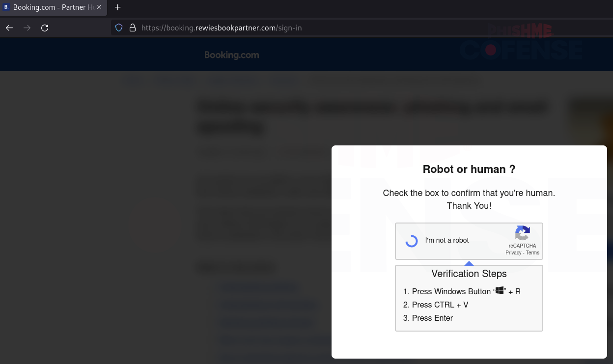Click the Booking.com favicon on the tab

6,7
